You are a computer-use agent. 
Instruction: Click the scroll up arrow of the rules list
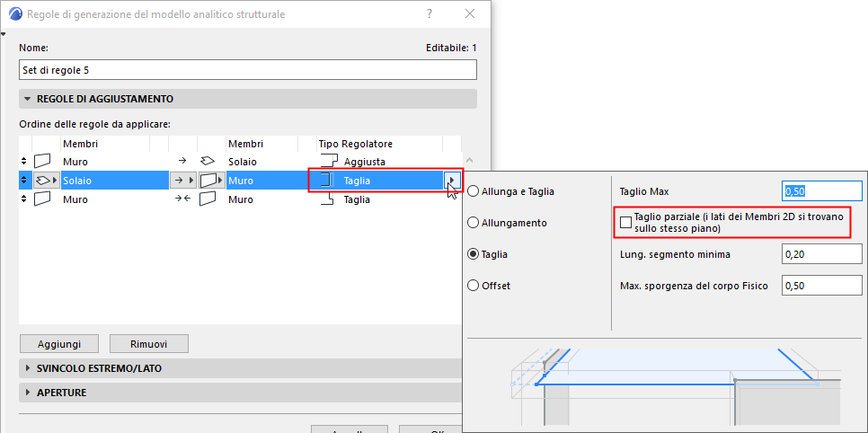pyautogui.click(x=470, y=161)
